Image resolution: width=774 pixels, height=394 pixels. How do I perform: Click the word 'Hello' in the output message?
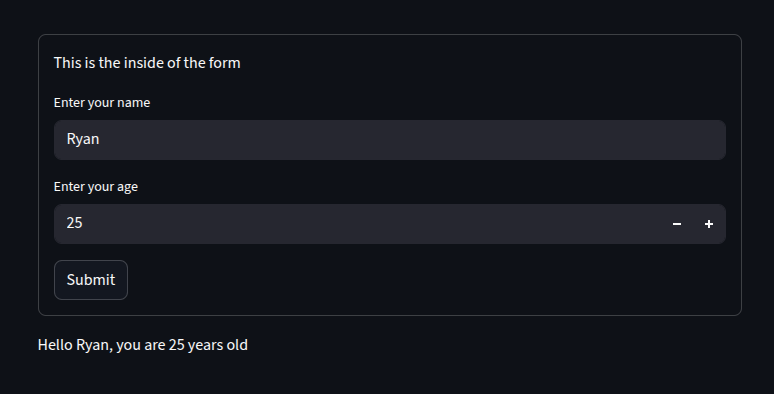pyautogui.click(x=55, y=345)
